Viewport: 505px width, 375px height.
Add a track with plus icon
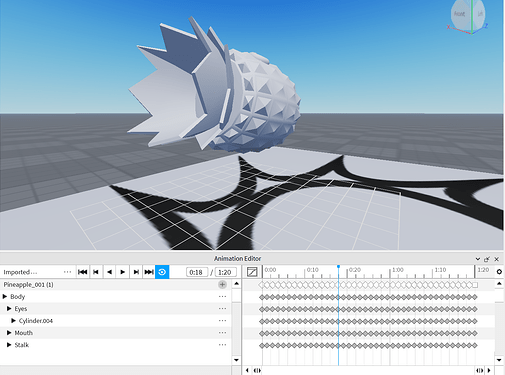tap(222, 284)
